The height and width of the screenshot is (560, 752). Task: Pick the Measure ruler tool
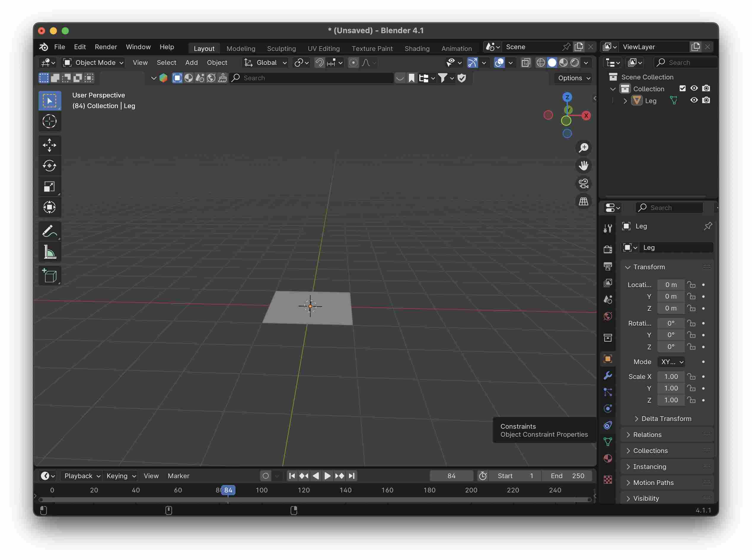click(x=50, y=252)
